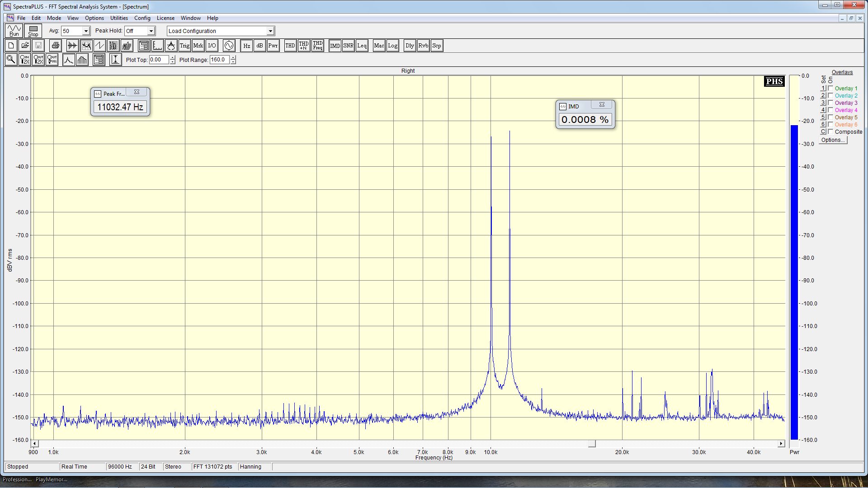The height and width of the screenshot is (488, 868).
Task: Create a new file with the blank page icon
Action: coord(11,46)
